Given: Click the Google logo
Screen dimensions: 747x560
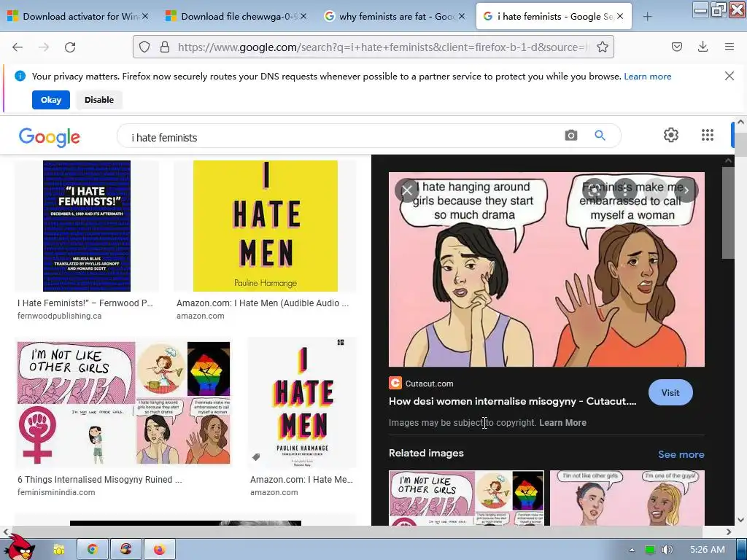Looking at the screenshot, I should [50, 137].
